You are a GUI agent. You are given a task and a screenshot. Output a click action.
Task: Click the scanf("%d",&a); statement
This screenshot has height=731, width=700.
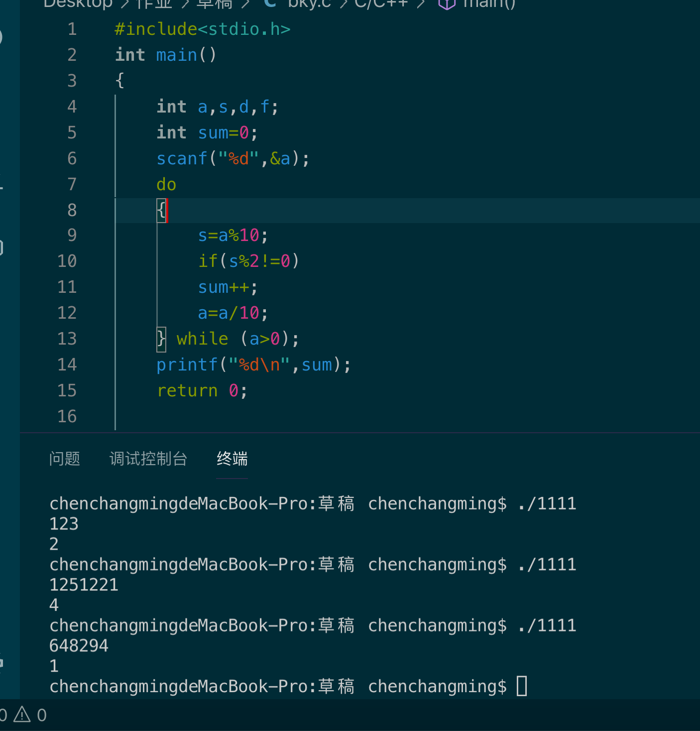click(233, 158)
